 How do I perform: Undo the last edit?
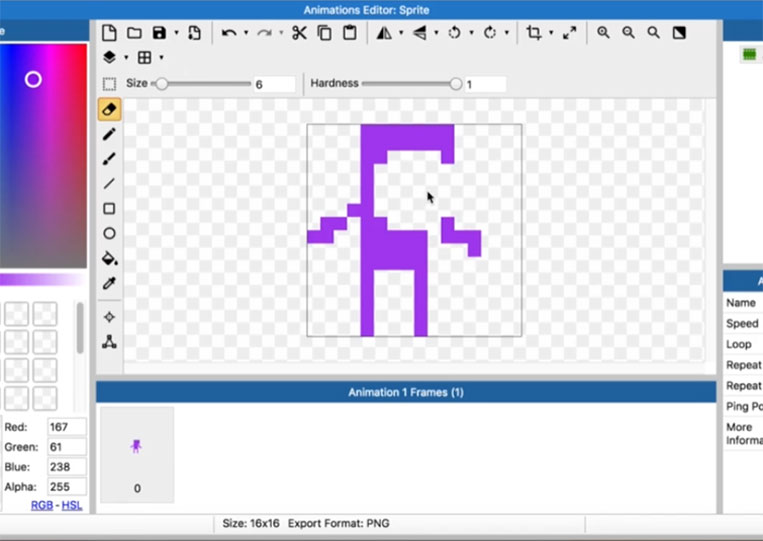[229, 33]
